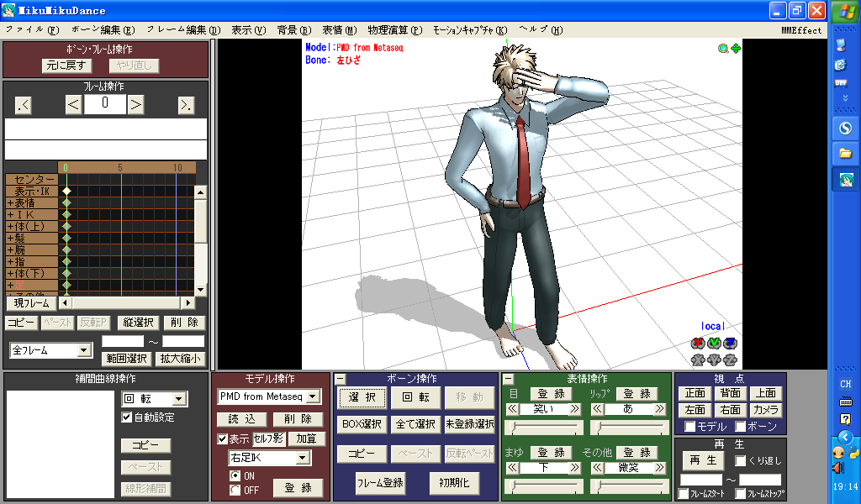Click the green four-way pan view icon
This screenshot has height=504, width=861.
coord(736,48)
